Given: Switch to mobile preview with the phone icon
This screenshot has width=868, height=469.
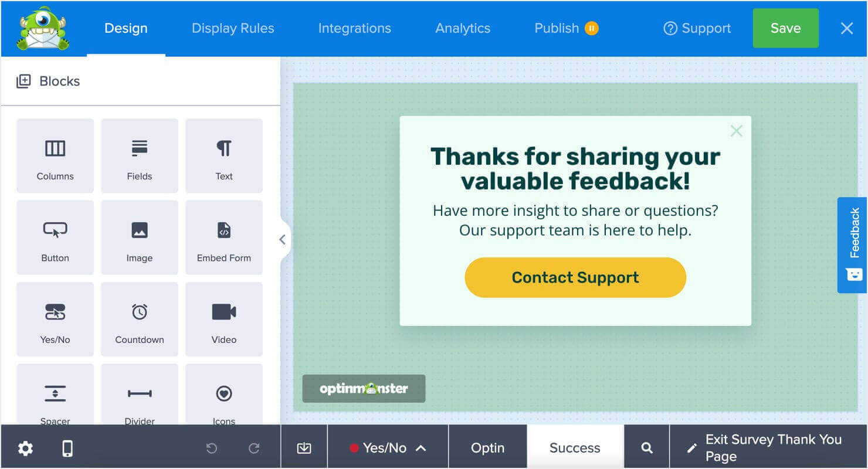Looking at the screenshot, I should [x=67, y=447].
